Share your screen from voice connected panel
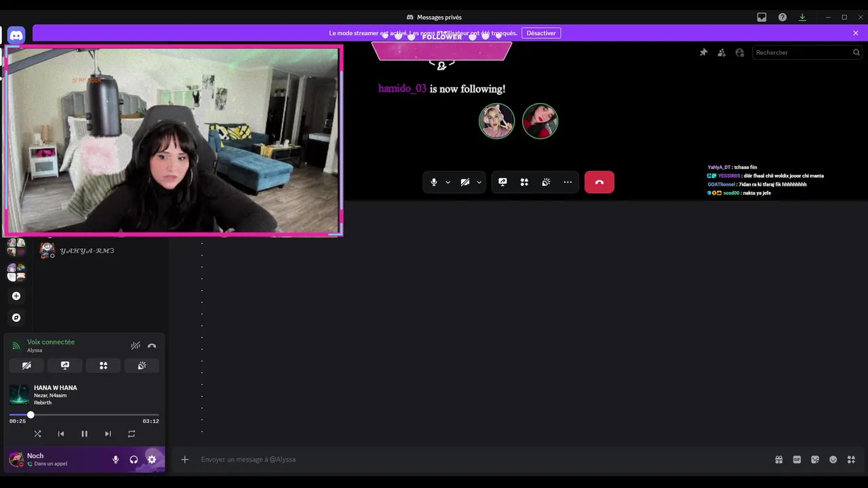868x488 pixels. tap(65, 365)
